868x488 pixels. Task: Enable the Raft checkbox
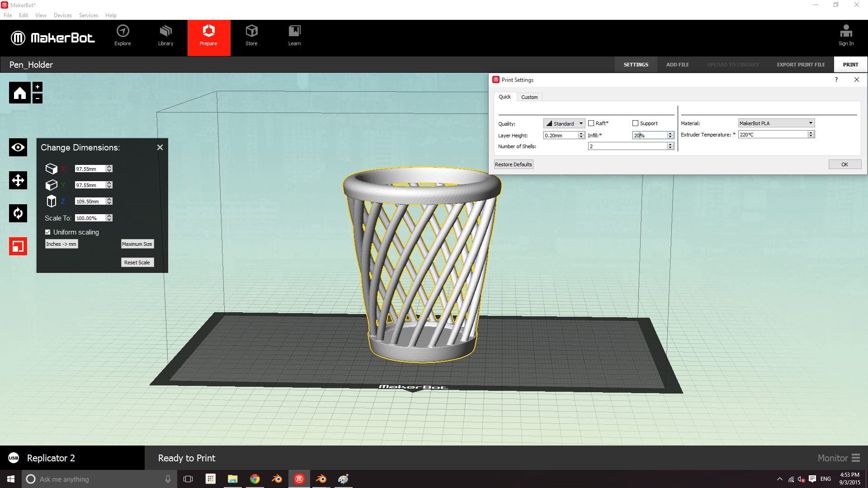coord(591,123)
